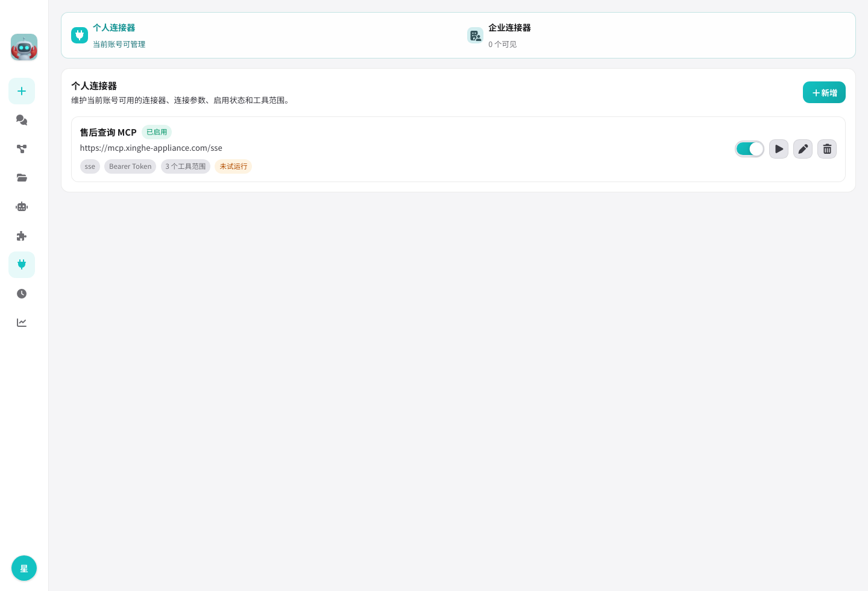Click the 未试运行 tag

[233, 166]
